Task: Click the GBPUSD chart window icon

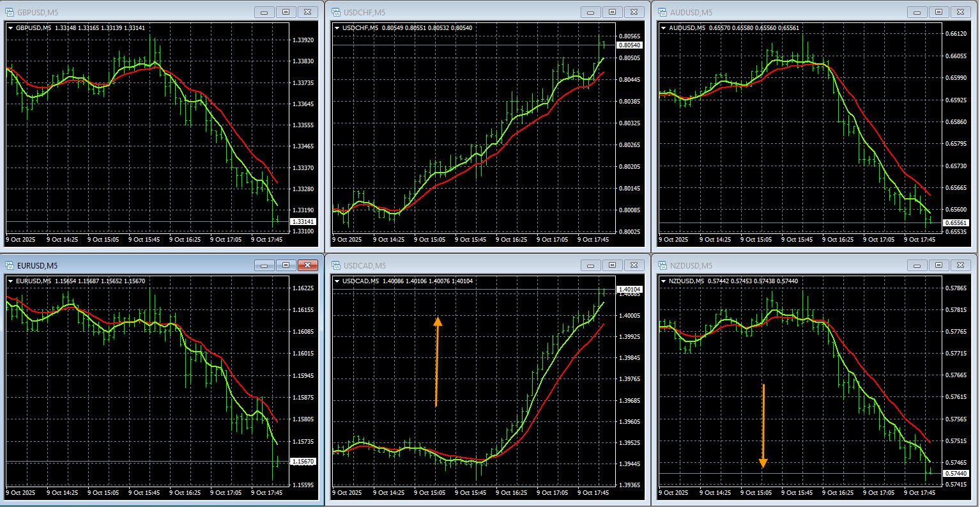Action: 9,12
